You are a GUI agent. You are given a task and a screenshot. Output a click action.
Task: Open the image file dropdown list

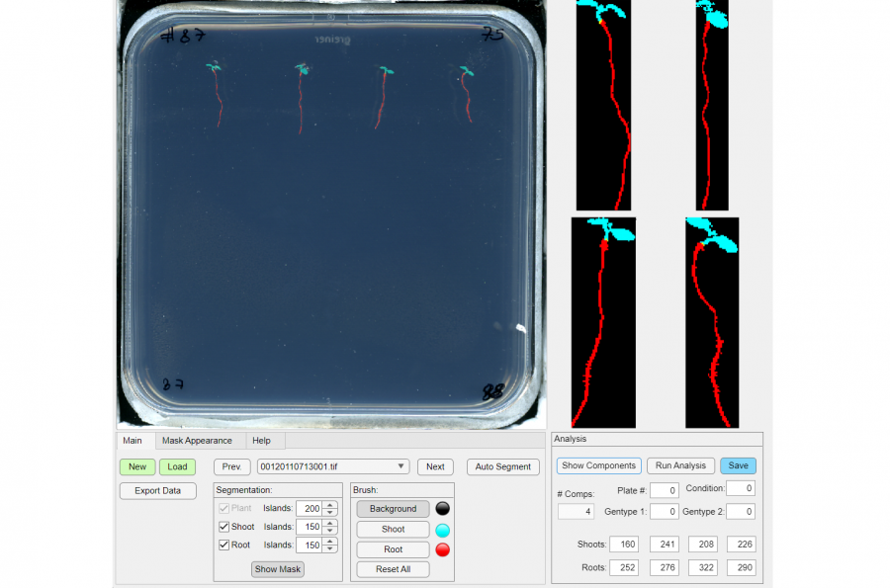pyautogui.click(x=400, y=466)
